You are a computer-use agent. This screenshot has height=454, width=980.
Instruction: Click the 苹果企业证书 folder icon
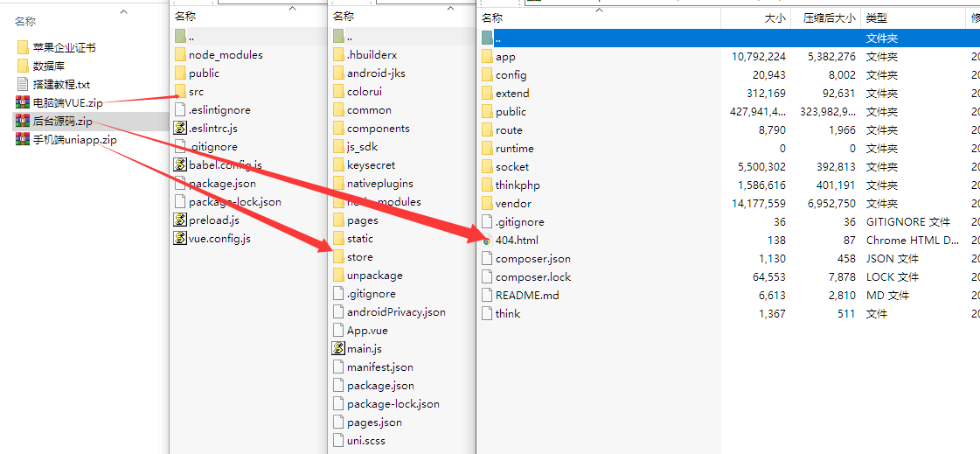click(x=23, y=47)
